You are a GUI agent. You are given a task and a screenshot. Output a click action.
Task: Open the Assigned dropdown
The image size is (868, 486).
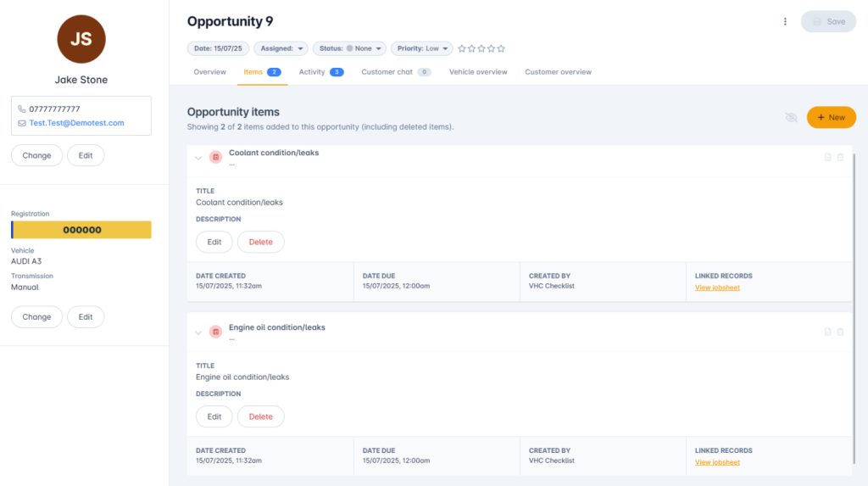click(281, 48)
